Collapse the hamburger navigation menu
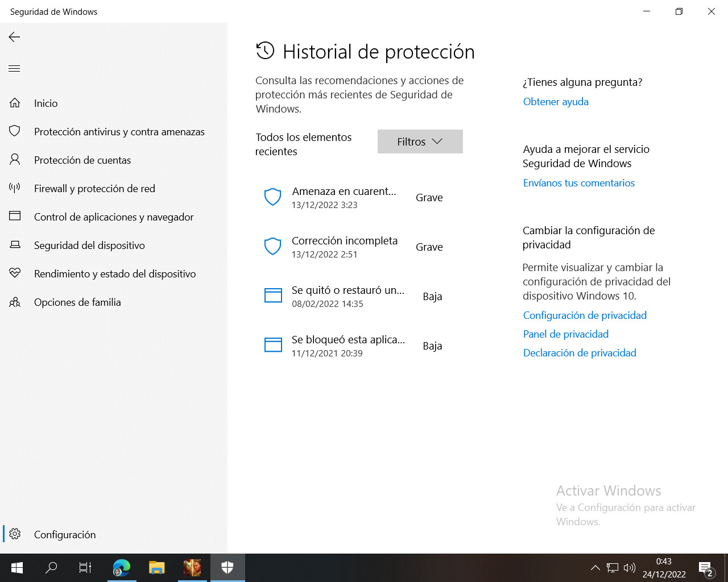This screenshot has width=728, height=582. [14, 69]
